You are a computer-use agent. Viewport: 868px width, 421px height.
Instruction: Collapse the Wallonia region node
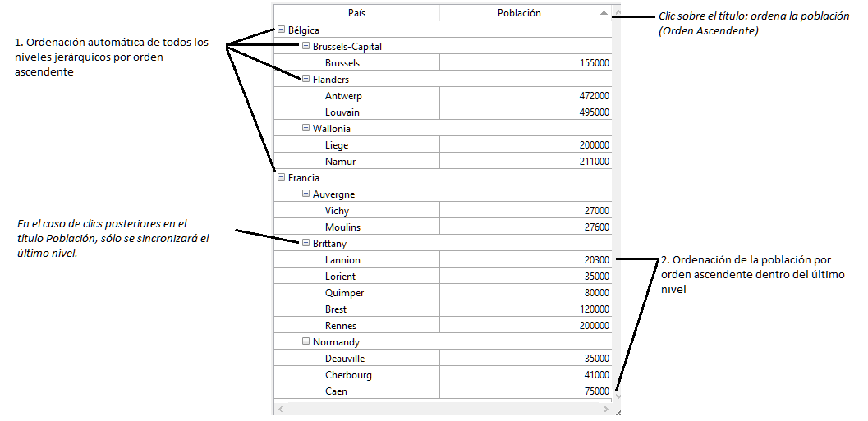tap(306, 129)
